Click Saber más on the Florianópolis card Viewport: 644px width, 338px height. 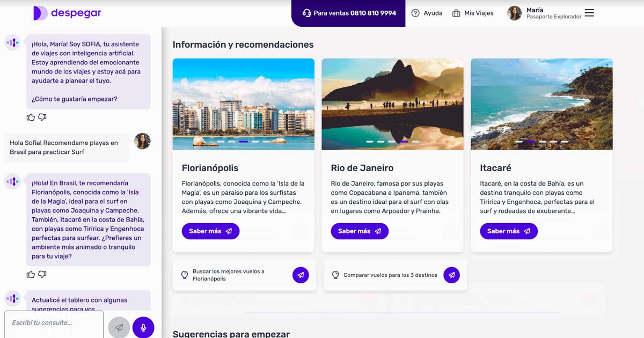point(210,231)
